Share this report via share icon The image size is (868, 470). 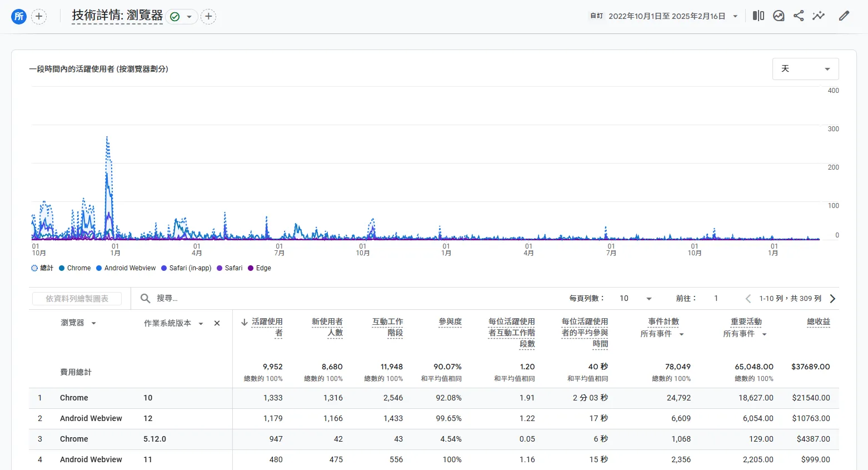pyautogui.click(x=799, y=16)
